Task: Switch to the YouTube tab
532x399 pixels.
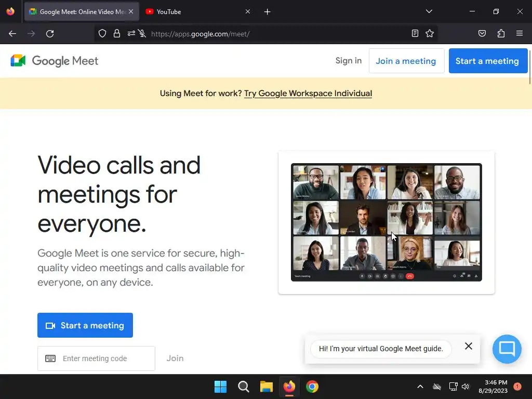Action: (198, 11)
